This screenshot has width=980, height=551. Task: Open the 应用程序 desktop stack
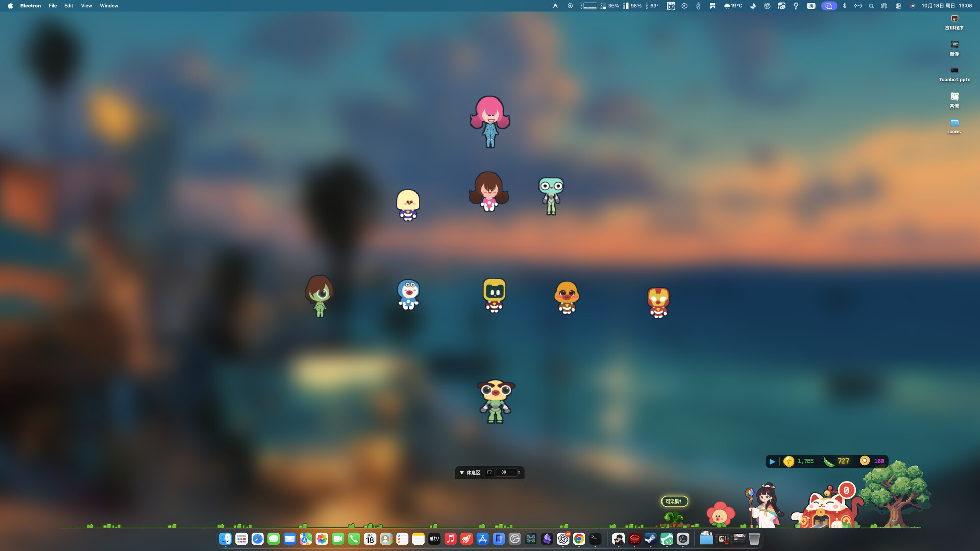(x=954, y=22)
